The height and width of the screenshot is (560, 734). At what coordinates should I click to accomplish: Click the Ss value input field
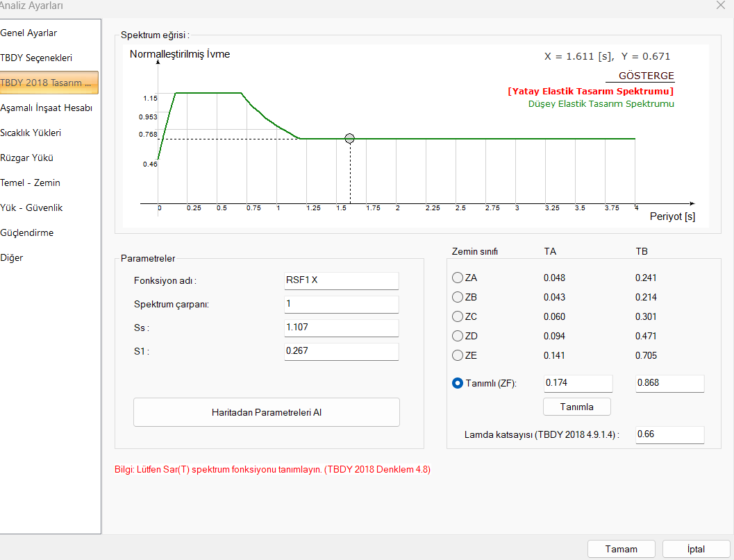341,328
